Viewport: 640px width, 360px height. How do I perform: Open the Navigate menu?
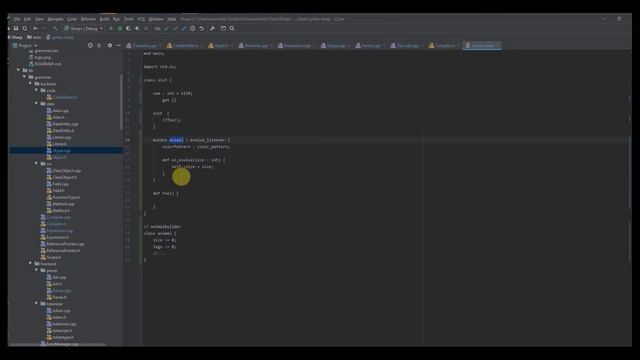(55, 19)
